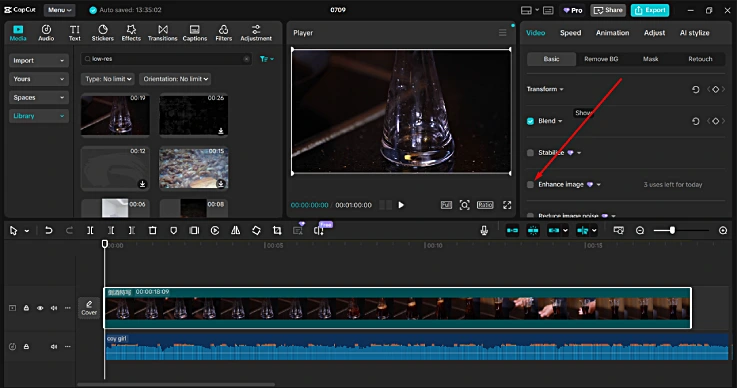Mute the video track audio
The width and height of the screenshot is (737, 388).
(54, 308)
